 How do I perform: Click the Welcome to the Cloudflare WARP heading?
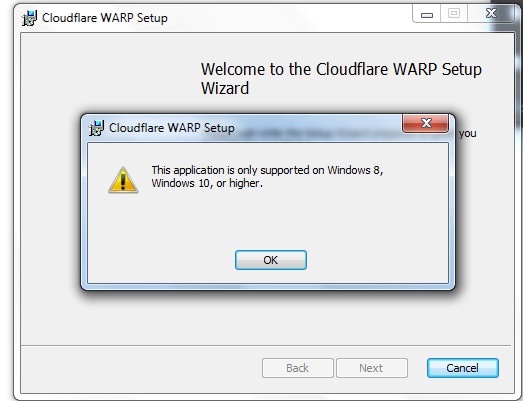(341, 78)
